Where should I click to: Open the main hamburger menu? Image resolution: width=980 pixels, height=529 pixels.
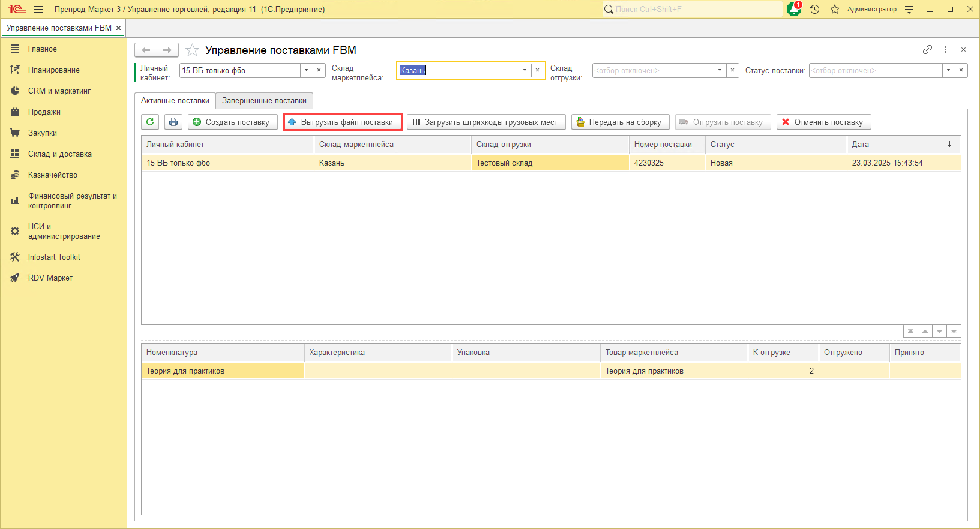pyautogui.click(x=38, y=9)
